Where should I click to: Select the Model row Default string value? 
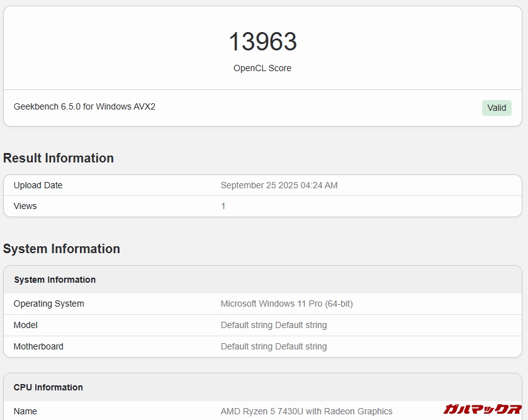pos(274,325)
